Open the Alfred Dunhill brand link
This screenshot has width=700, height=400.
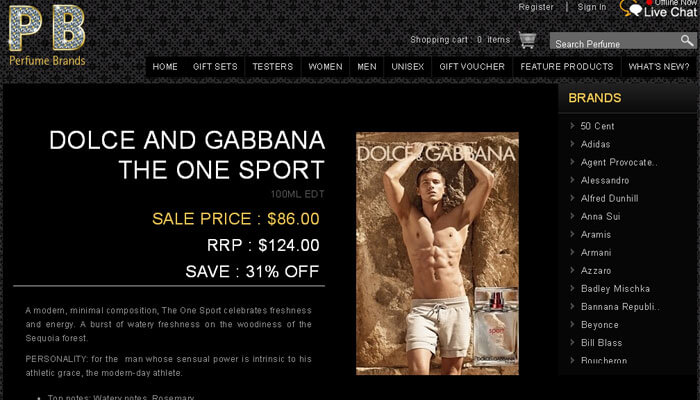[x=609, y=198]
